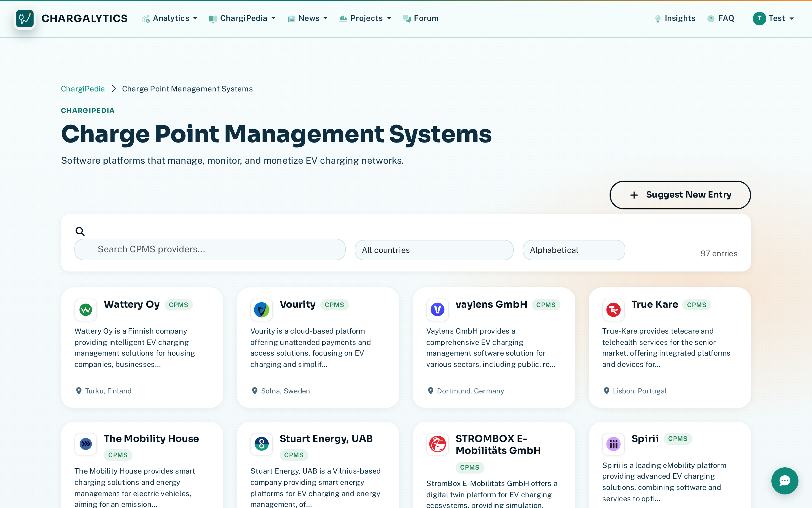Click the CPMS tag on Wattery Oy

pos(178,305)
